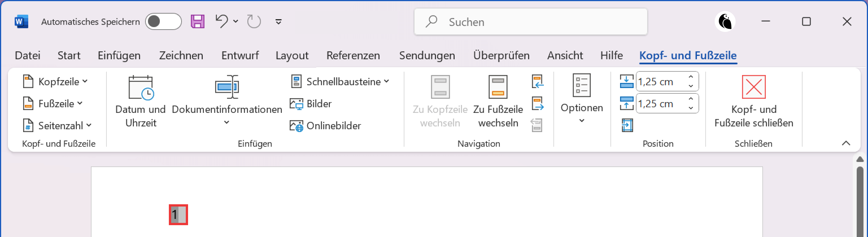
Task: Increase footer distance from bottom
Action: pyautogui.click(x=691, y=99)
